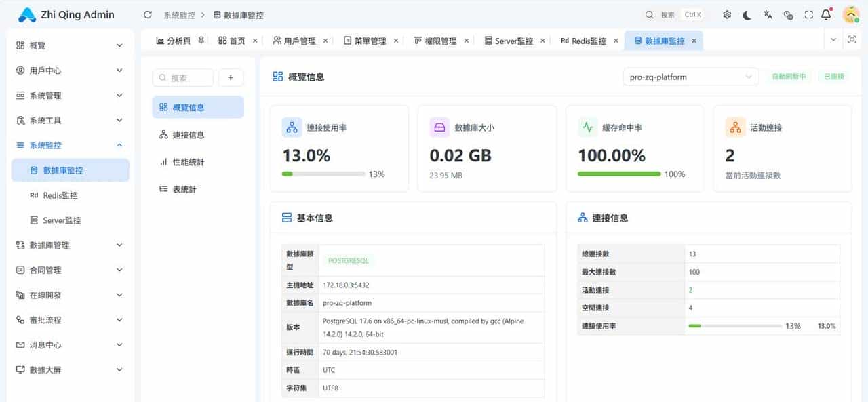This screenshot has width=868, height=402.
Task: Open the theme color icon in the header
Action: click(x=788, y=14)
